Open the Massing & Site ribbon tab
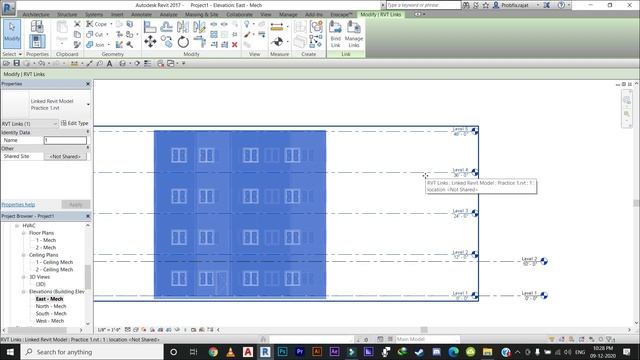Image resolution: width=640 pixels, height=360 pixels. tap(202, 14)
